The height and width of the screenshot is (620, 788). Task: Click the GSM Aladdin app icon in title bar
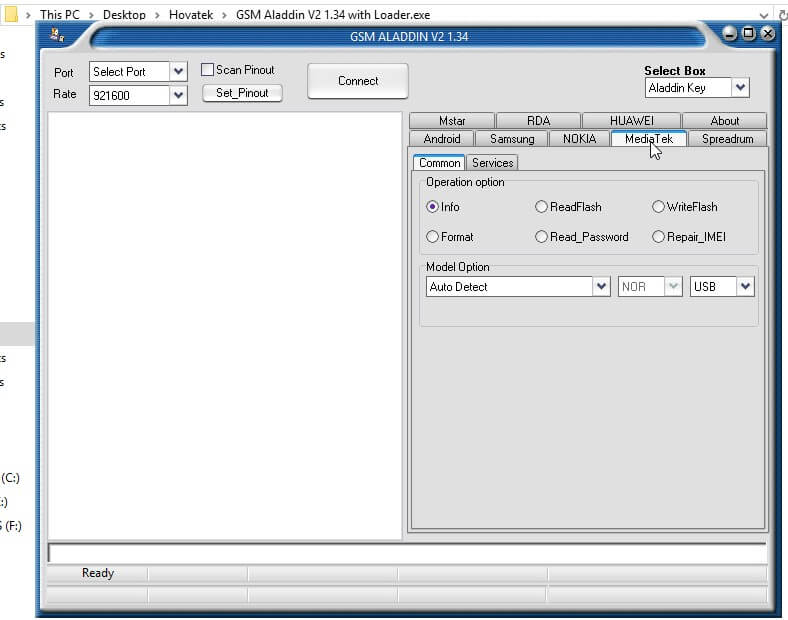(57, 35)
